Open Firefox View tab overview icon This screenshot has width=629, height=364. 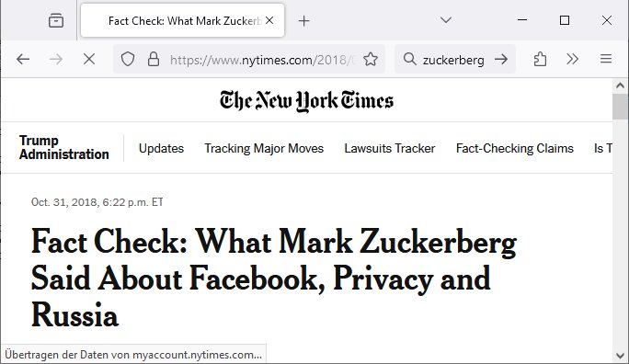(x=56, y=20)
